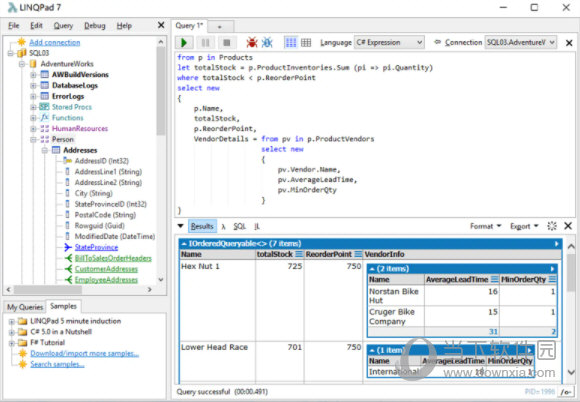
Task: Expand the Stored Procs node
Action: click(x=33, y=107)
